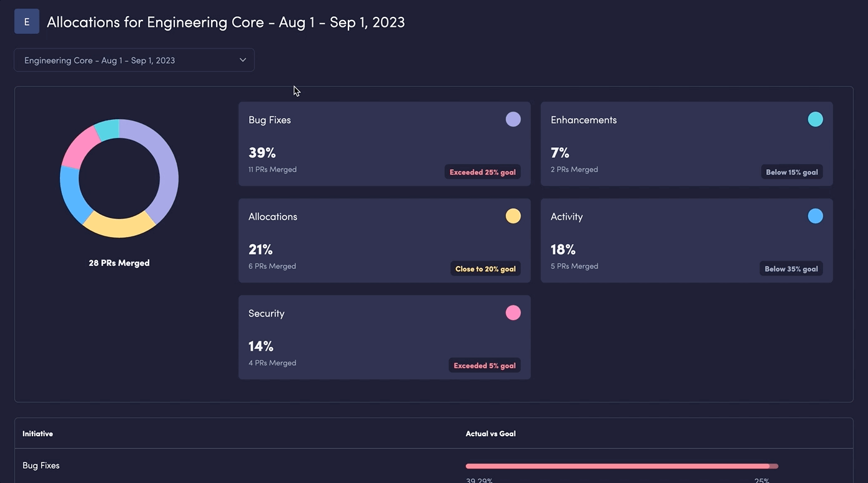
Task: Click the 'Close to 20% goal' badge
Action: [485, 268]
